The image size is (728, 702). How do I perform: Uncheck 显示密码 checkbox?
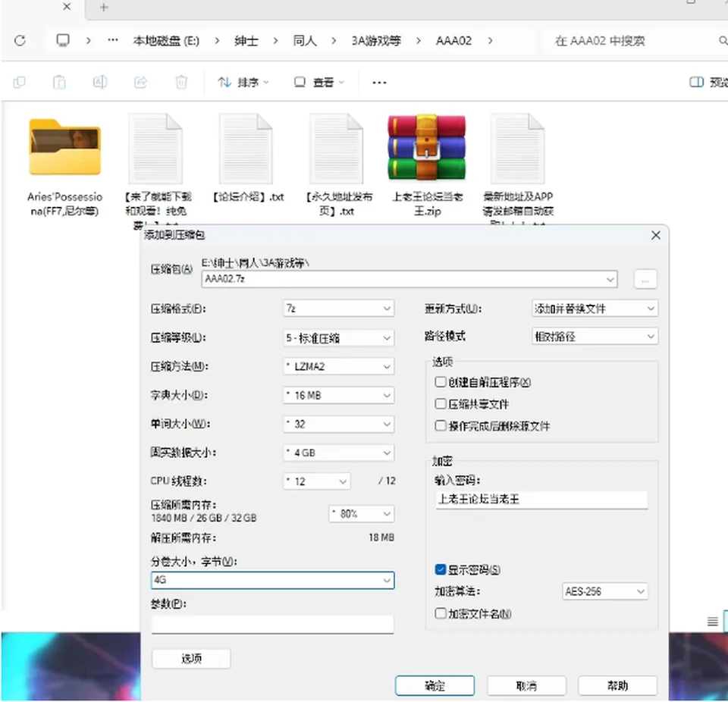[x=440, y=569]
